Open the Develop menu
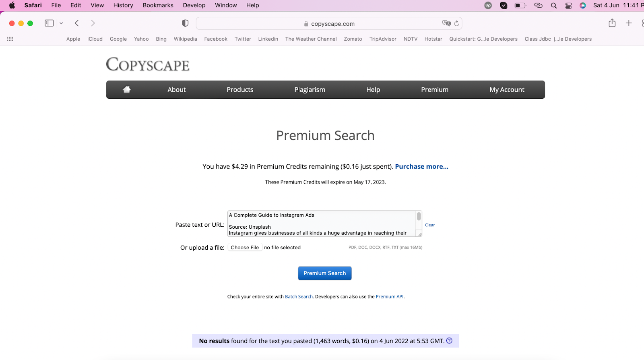This screenshot has width=644, height=360. coord(194,5)
